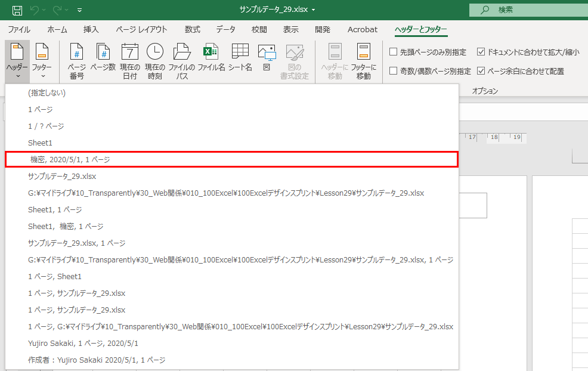Select the '1 / ? ページ' preset
Screen dimensions: 588x371
tap(232, 126)
